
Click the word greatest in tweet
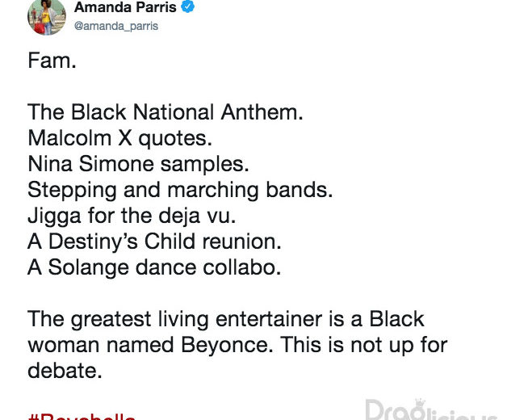[111, 320]
